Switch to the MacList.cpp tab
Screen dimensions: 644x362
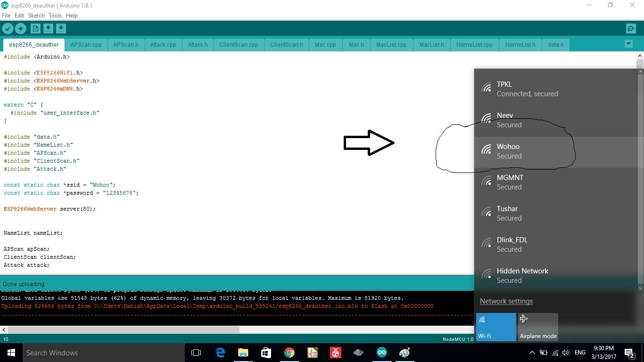(x=391, y=45)
